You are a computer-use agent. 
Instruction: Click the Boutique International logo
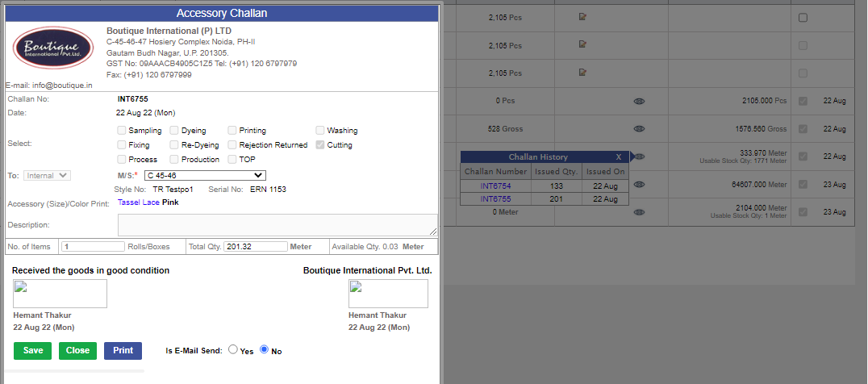[53, 48]
